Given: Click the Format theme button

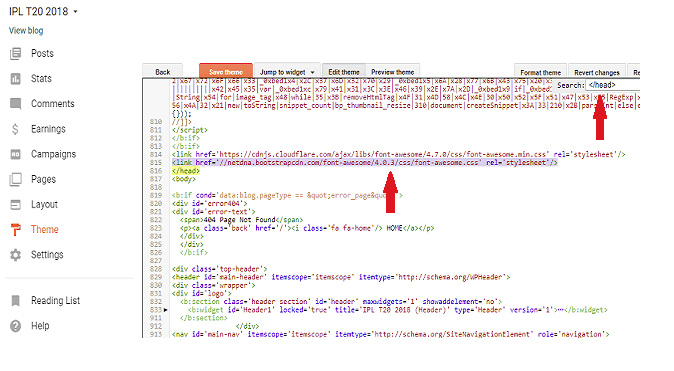Looking at the screenshot, I should pyautogui.click(x=540, y=72).
